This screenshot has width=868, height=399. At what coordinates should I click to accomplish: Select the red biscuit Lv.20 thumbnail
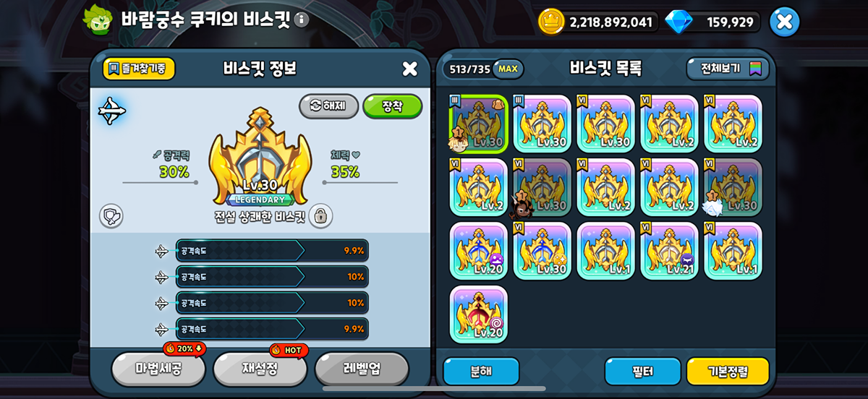(x=479, y=314)
